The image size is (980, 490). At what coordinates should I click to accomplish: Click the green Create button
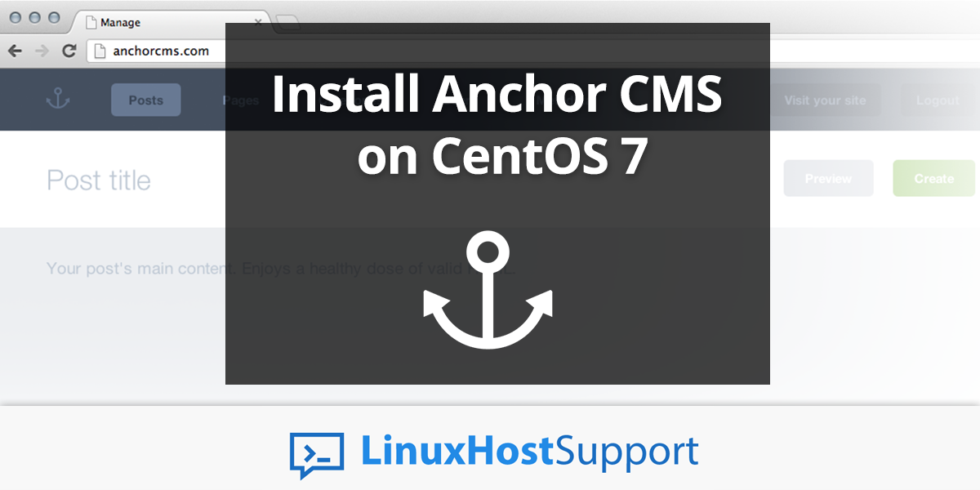click(934, 178)
